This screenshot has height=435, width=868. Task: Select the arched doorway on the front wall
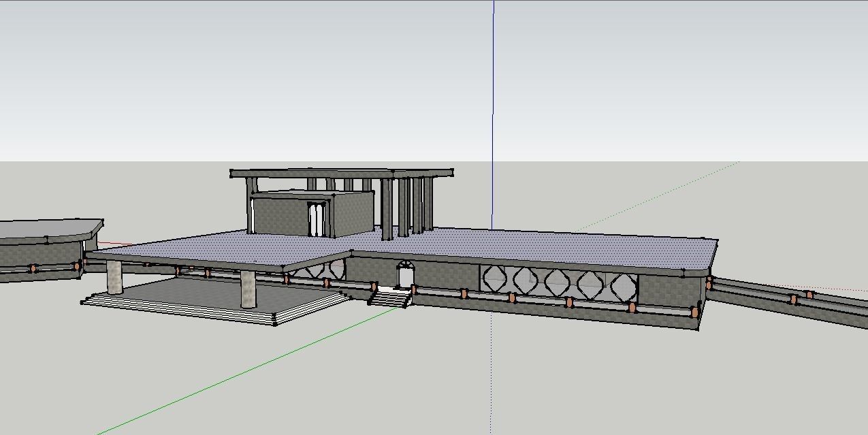pos(405,274)
